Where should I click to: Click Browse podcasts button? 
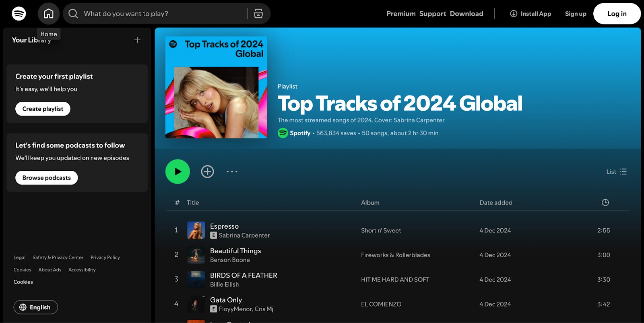[47, 178]
